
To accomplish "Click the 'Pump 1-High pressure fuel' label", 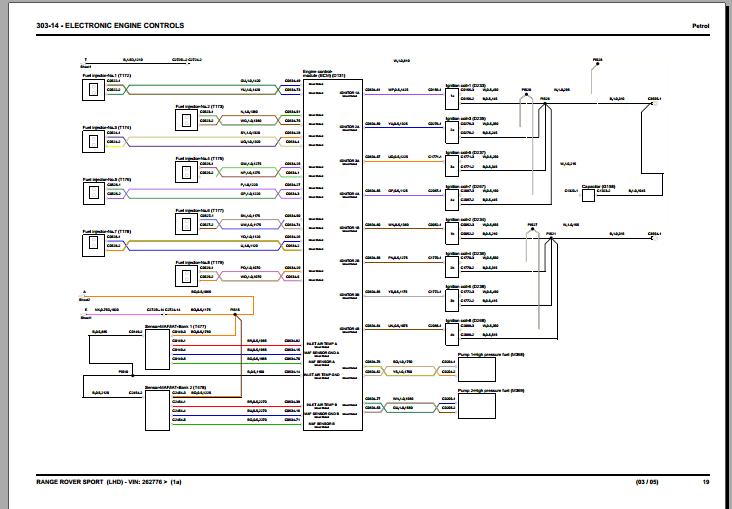I will click(x=491, y=354).
